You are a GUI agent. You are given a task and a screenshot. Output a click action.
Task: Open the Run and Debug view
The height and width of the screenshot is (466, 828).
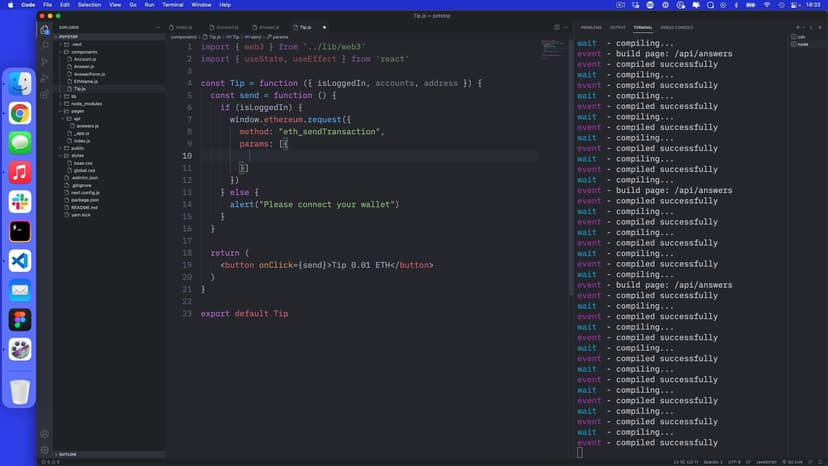45,78
